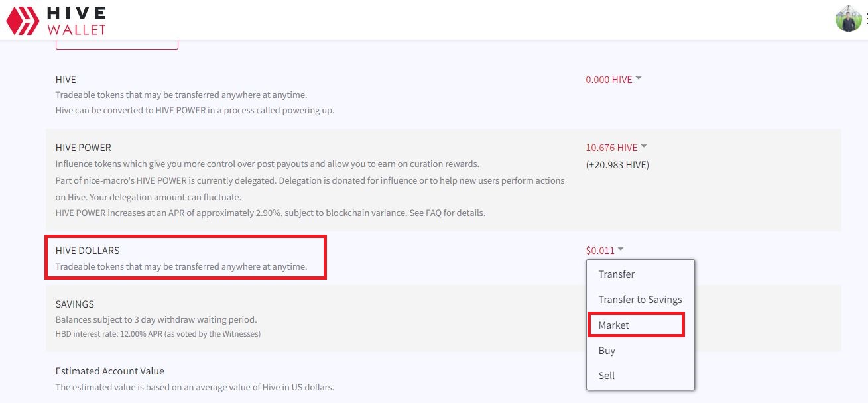The width and height of the screenshot is (868, 403).
Task: Click the partly visible outlined button at top
Action: coord(117,44)
